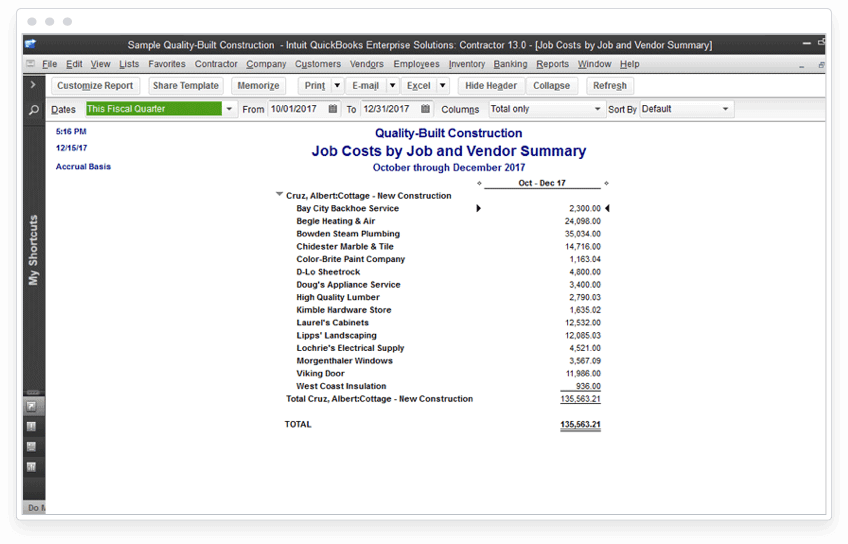
Task: Expand the My Shortcuts sidebar arrow
Action: pyautogui.click(x=33, y=85)
